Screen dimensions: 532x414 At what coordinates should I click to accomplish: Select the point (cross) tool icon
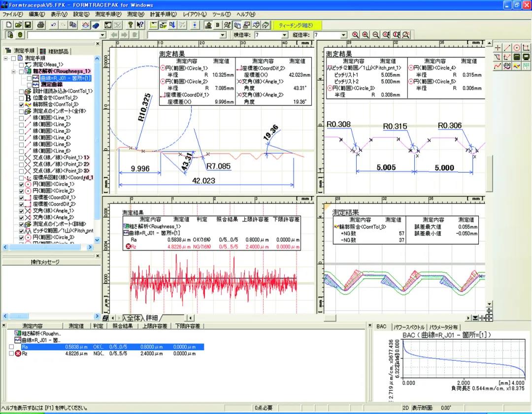pyautogui.click(x=499, y=48)
